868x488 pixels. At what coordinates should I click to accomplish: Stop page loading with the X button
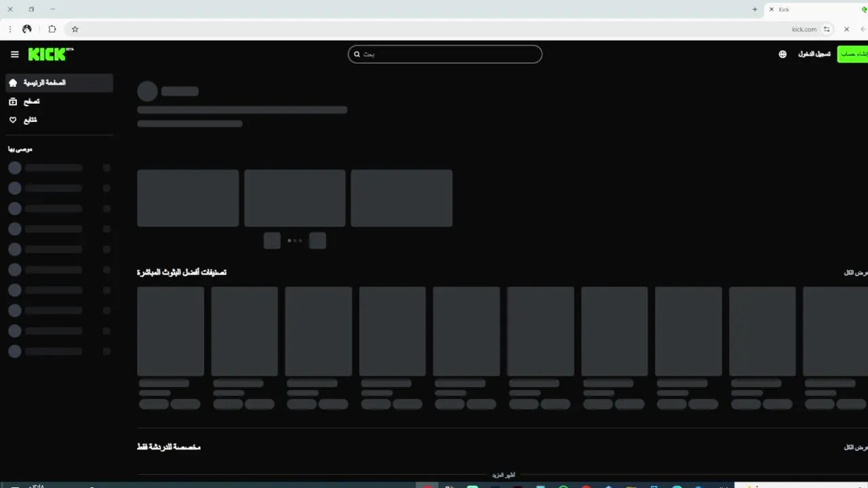tap(846, 29)
